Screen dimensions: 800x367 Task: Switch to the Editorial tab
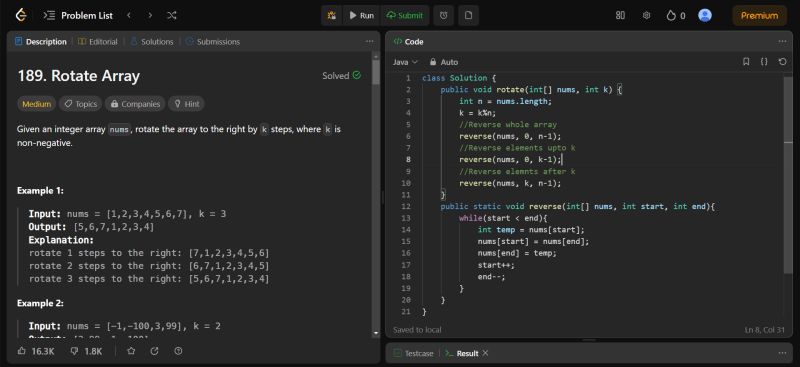tap(97, 42)
